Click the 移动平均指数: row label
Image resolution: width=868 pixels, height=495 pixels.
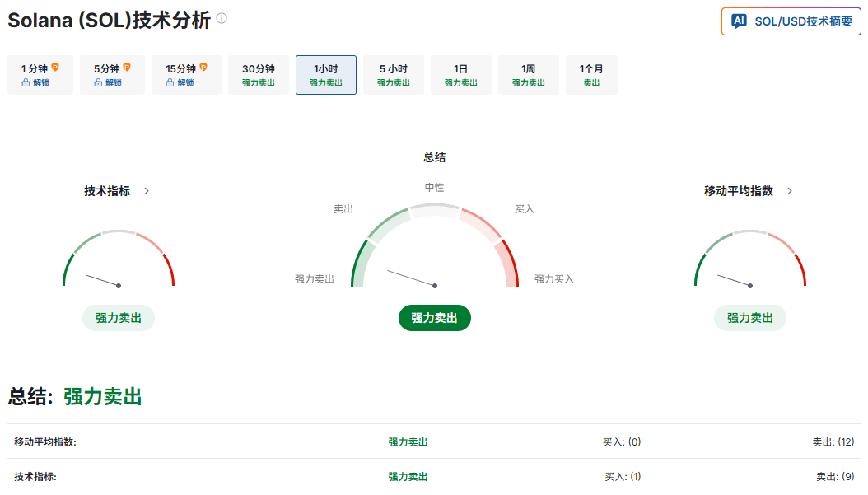pos(45,441)
